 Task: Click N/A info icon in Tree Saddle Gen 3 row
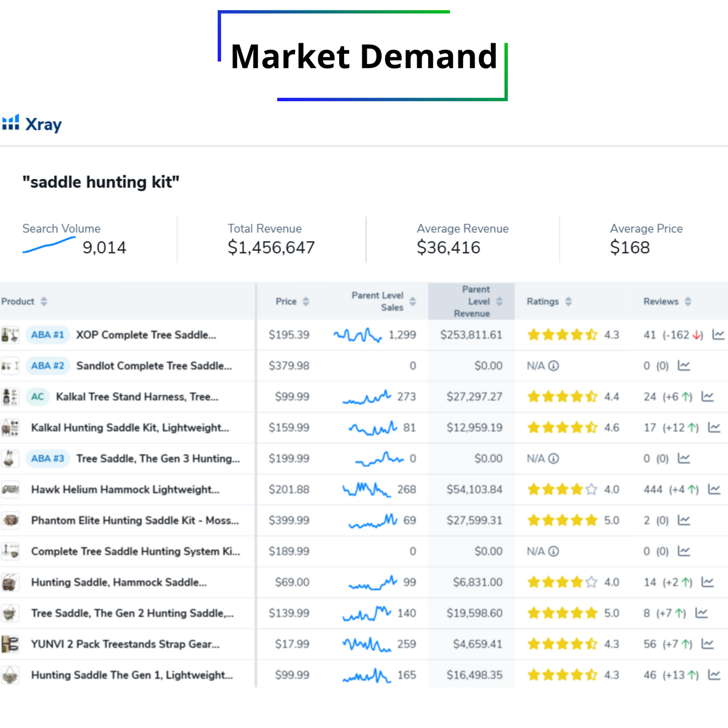pyautogui.click(x=554, y=458)
